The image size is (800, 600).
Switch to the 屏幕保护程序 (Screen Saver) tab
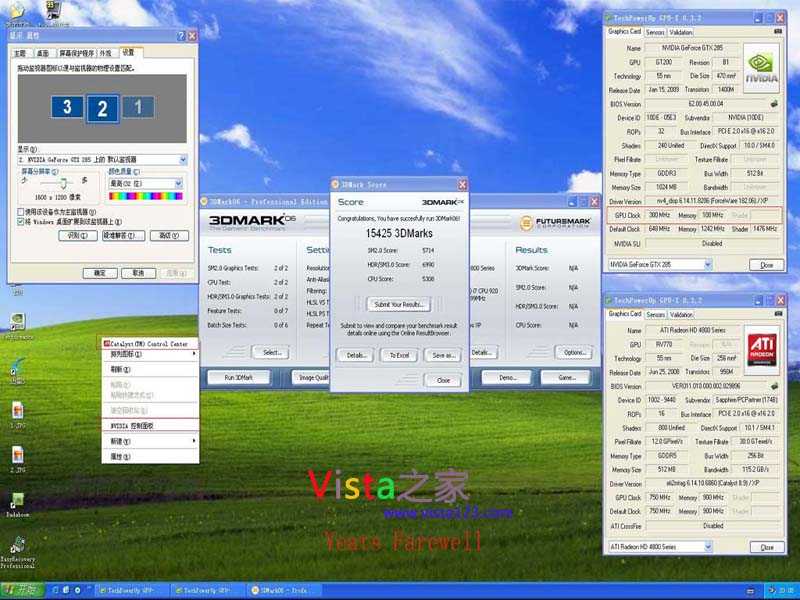point(77,53)
